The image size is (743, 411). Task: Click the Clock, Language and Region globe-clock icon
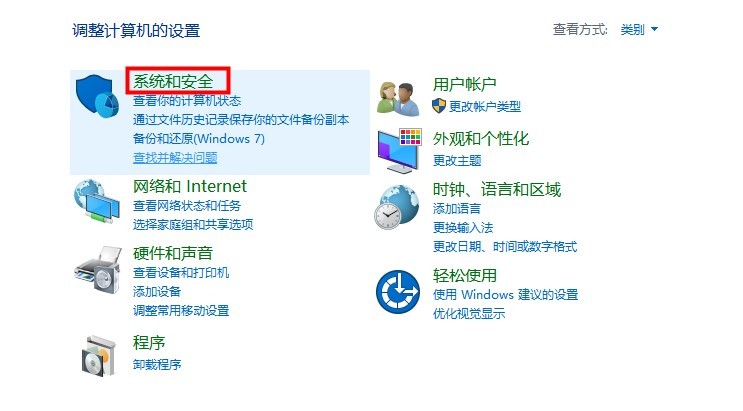click(397, 207)
